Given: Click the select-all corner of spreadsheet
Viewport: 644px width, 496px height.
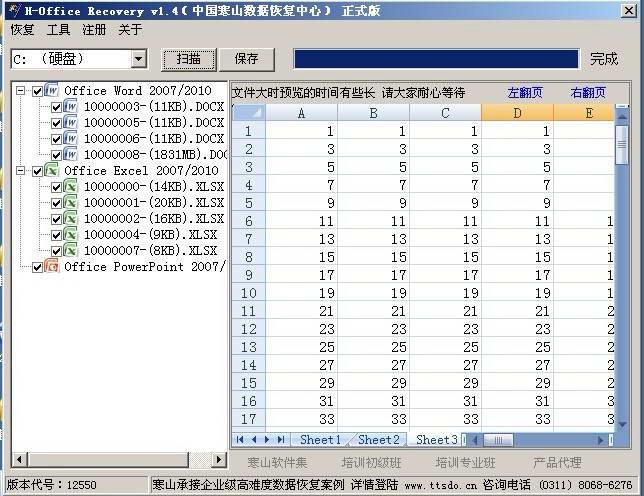Looking at the screenshot, I should tap(249, 113).
